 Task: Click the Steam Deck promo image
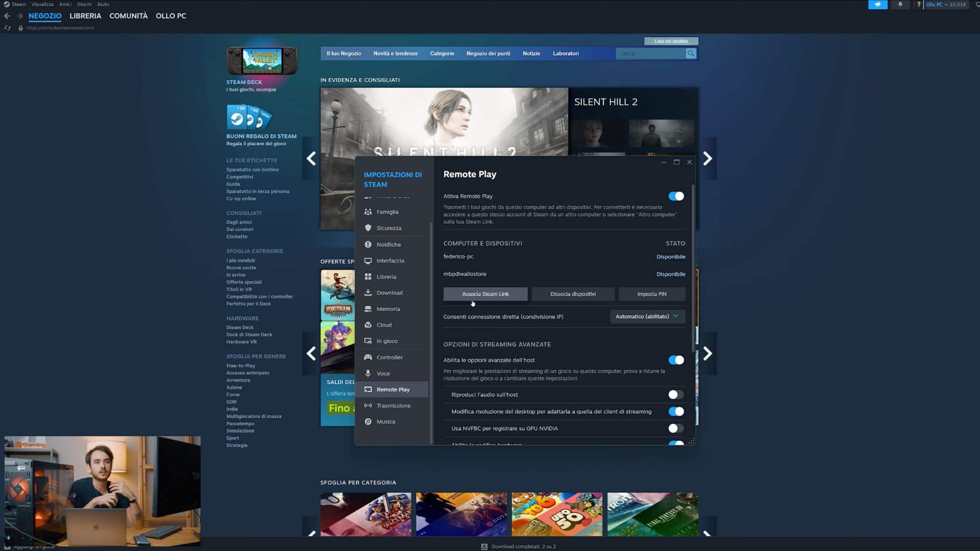(262, 61)
